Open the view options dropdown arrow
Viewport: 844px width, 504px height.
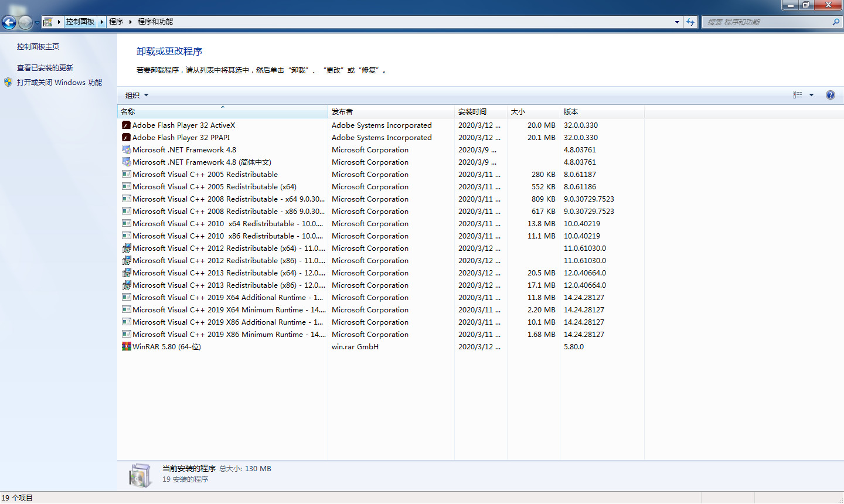tap(812, 95)
